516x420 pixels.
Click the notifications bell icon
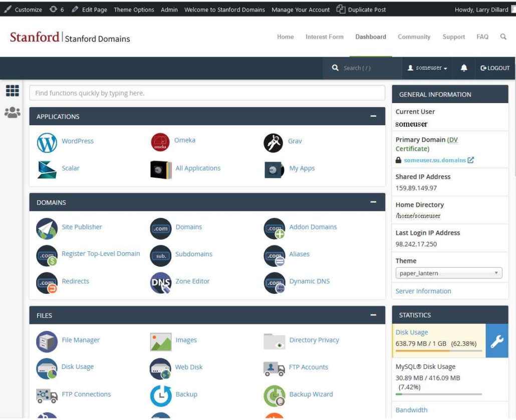click(x=464, y=68)
